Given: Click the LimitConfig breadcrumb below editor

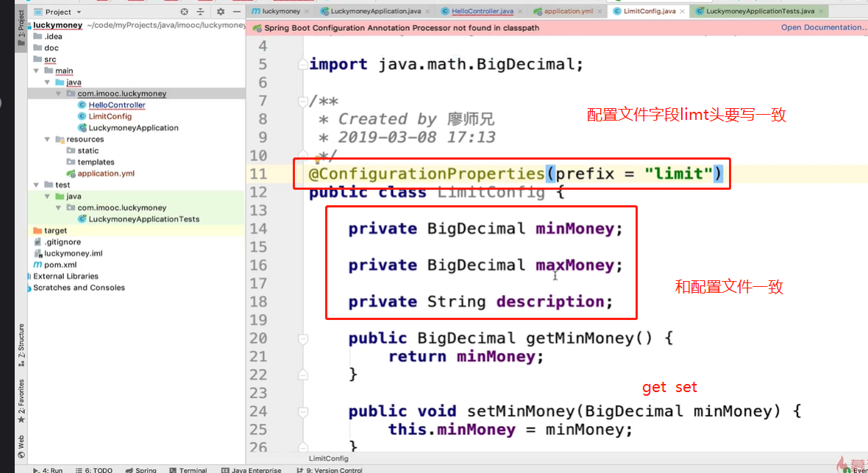Looking at the screenshot, I should coord(328,458).
